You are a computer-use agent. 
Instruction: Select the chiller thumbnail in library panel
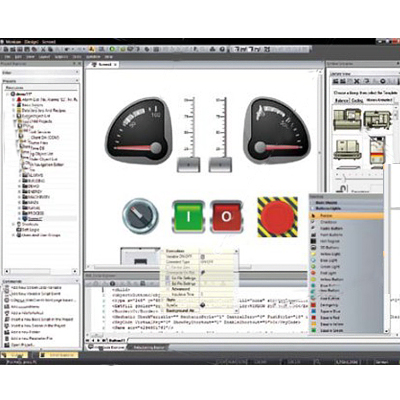347,119
